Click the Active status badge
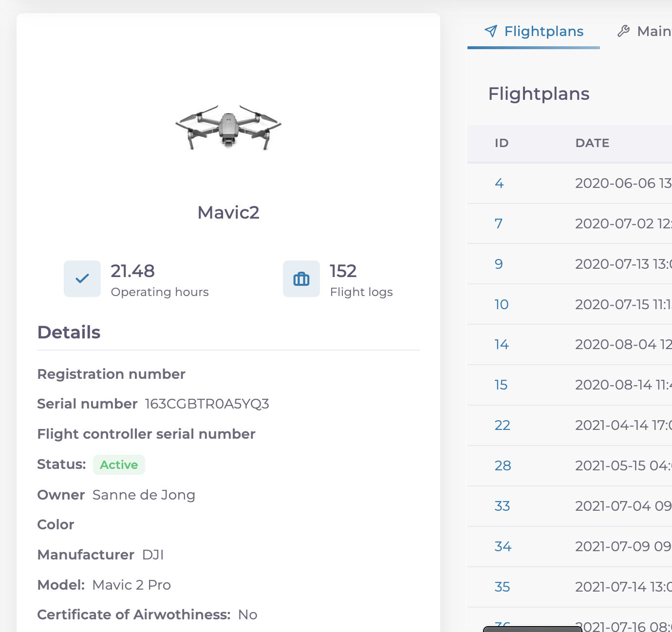Screen dimensions: 672x632 pyautogui.click(x=119, y=465)
